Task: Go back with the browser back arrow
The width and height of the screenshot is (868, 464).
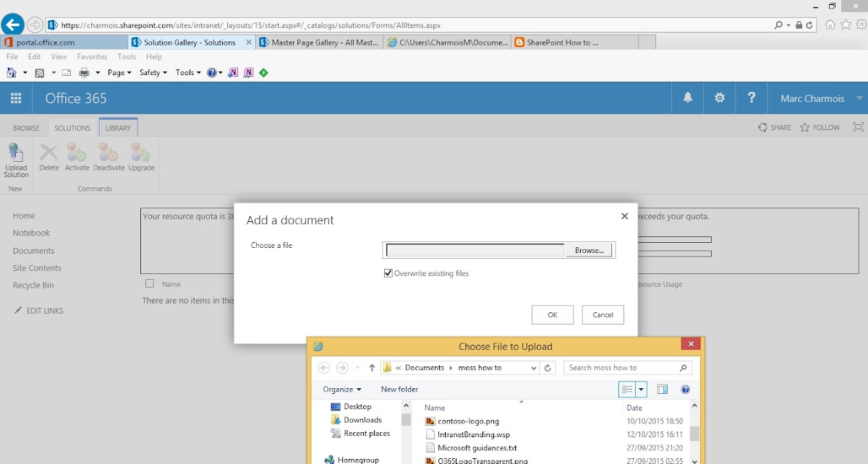Action: [x=12, y=25]
